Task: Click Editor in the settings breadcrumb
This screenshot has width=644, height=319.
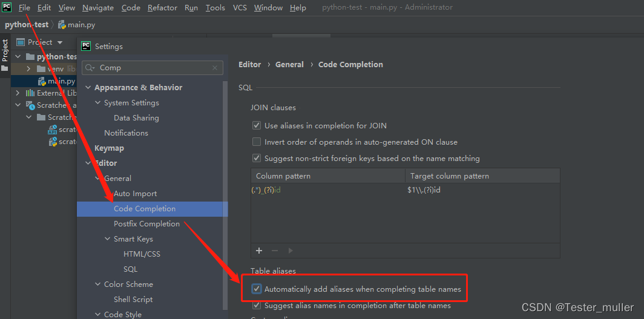Action: tap(250, 64)
